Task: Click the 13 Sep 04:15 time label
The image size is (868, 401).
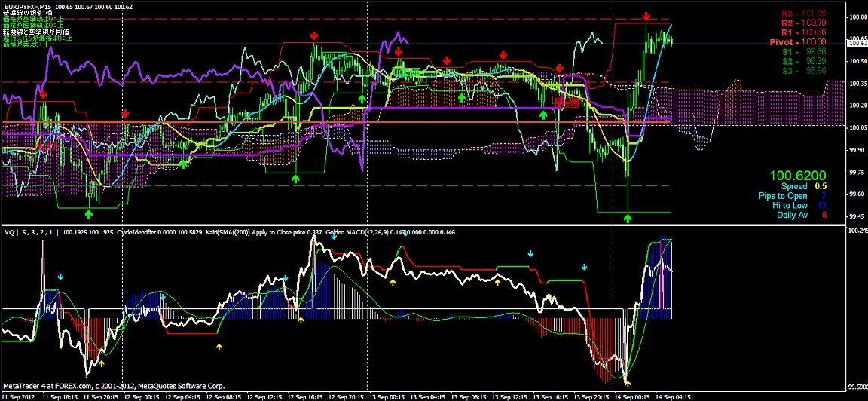Action: pos(429,397)
